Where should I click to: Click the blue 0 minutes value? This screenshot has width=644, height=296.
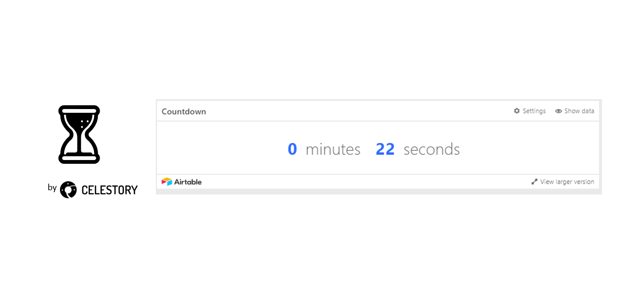(292, 149)
